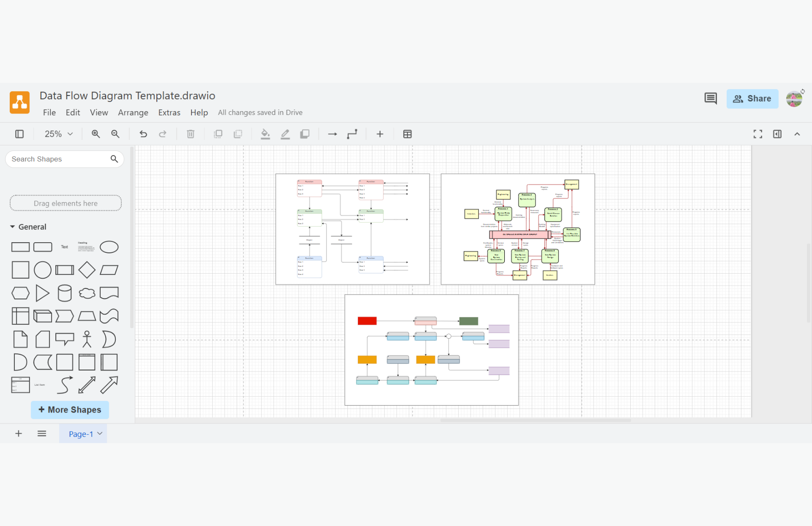Click the zoom in magnifier icon
812x526 pixels.
pyautogui.click(x=96, y=134)
